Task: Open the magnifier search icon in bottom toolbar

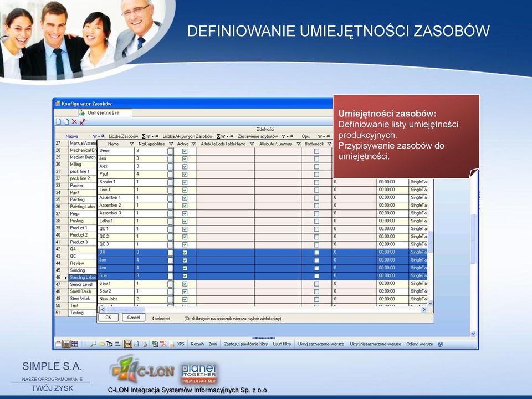Action: click(93, 344)
